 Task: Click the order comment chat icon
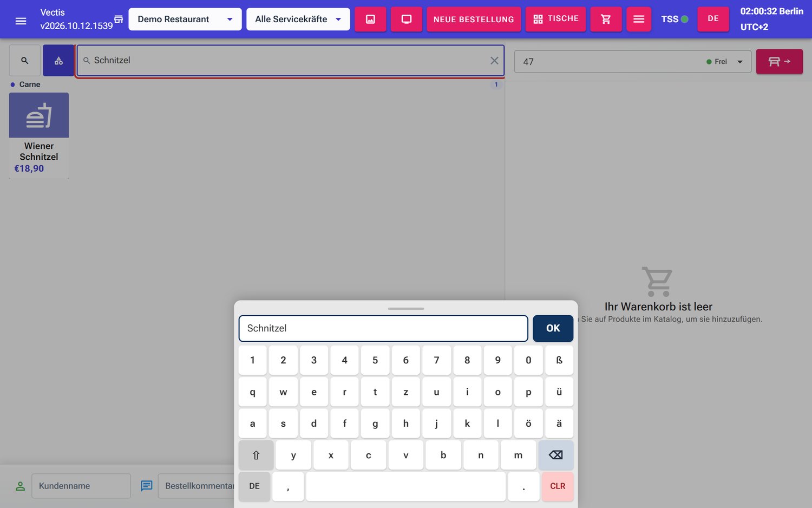(x=146, y=486)
